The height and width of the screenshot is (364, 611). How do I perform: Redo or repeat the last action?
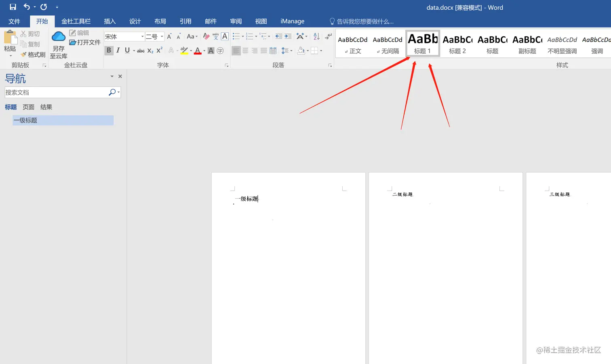click(x=44, y=7)
